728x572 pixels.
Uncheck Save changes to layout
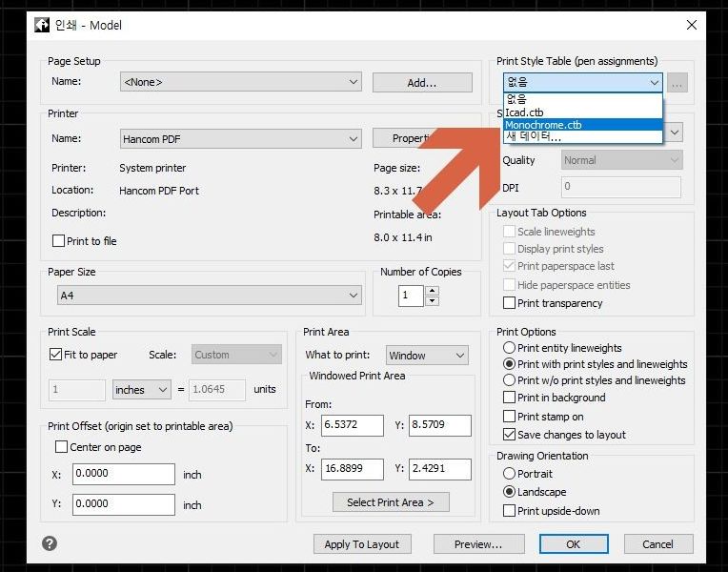click(510, 435)
